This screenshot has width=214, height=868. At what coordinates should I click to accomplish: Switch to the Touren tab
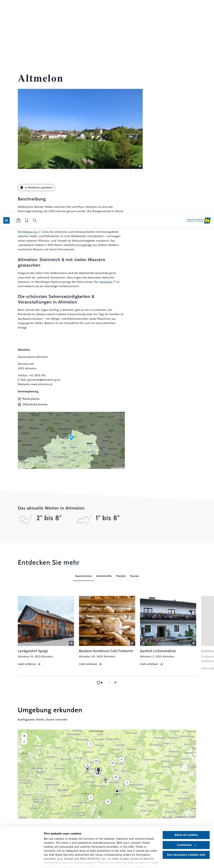pos(134,576)
